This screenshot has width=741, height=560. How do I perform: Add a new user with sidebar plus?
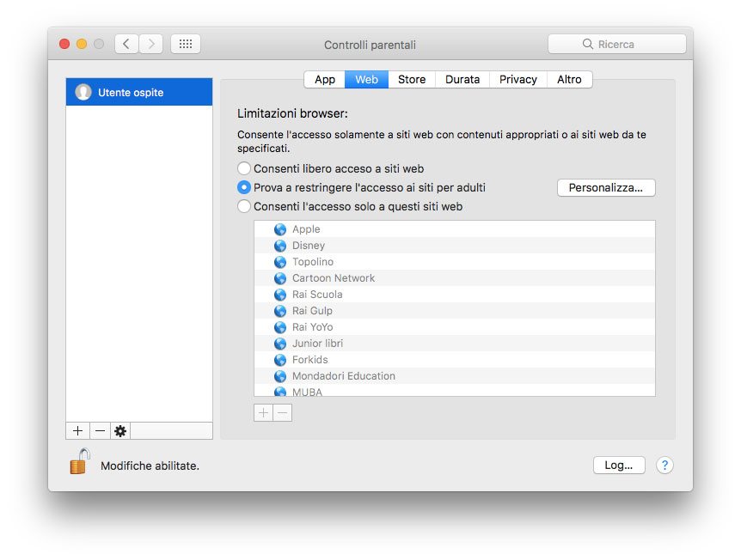tap(77, 430)
